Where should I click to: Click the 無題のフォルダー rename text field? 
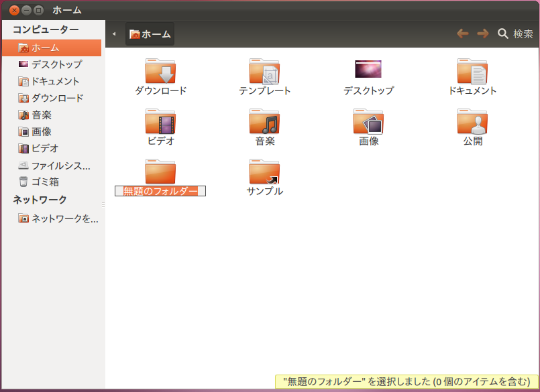tap(160, 191)
